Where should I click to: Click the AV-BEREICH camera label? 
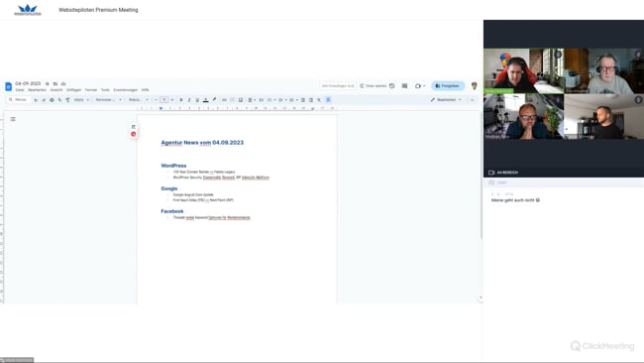[x=503, y=173]
